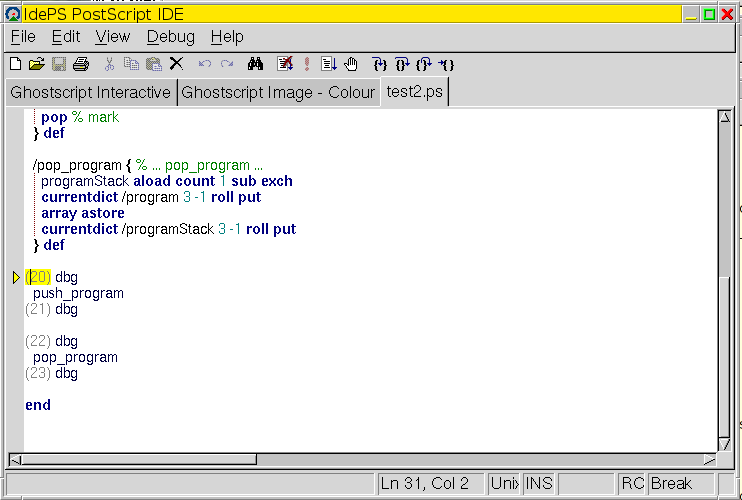Click the first braces step icon
The image size is (742, 500).
point(380,64)
